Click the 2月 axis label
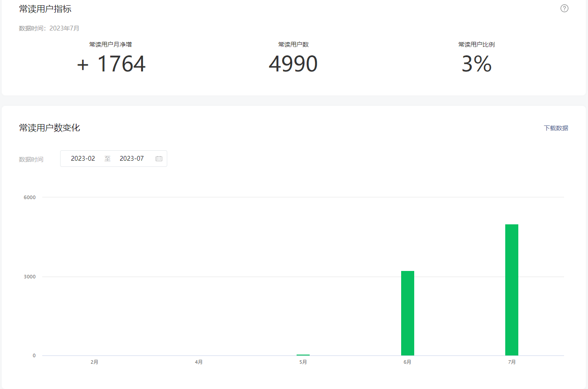 (x=95, y=362)
